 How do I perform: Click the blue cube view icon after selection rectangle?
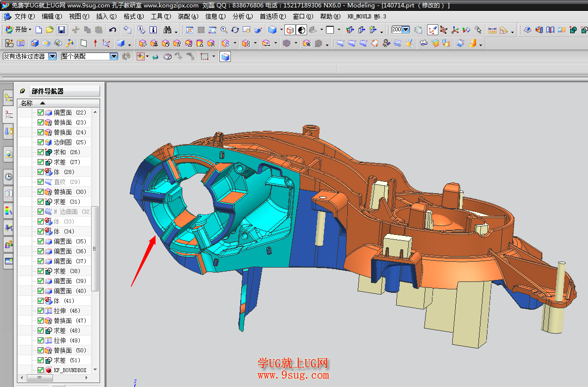(225, 56)
